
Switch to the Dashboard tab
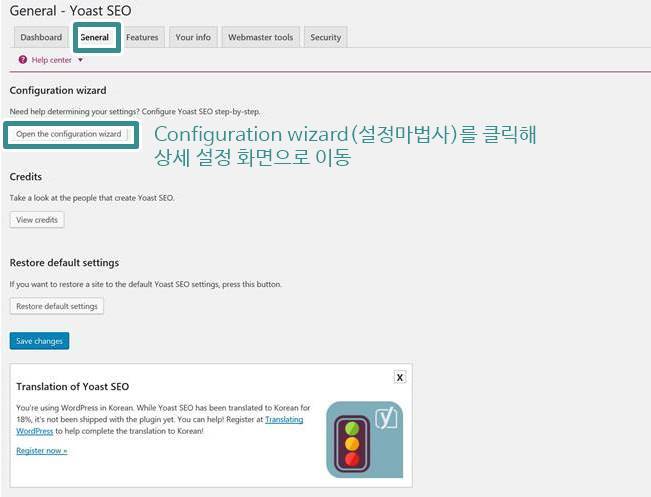coord(41,37)
